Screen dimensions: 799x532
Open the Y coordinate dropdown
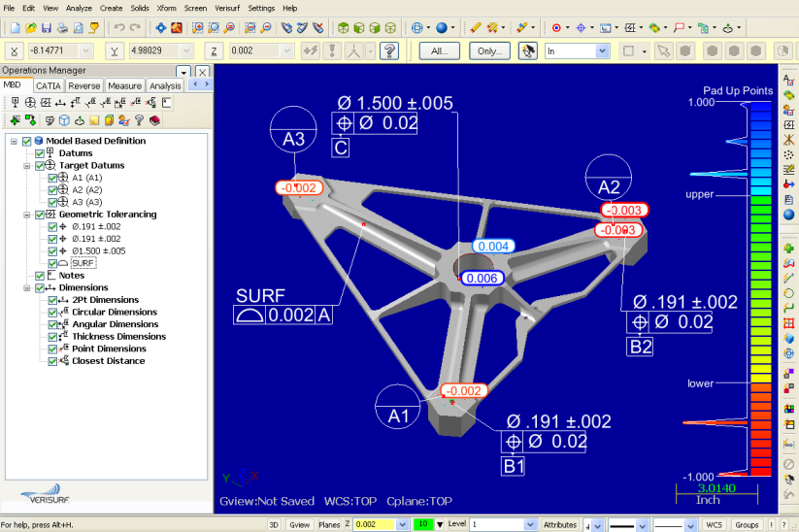click(186, 50)
